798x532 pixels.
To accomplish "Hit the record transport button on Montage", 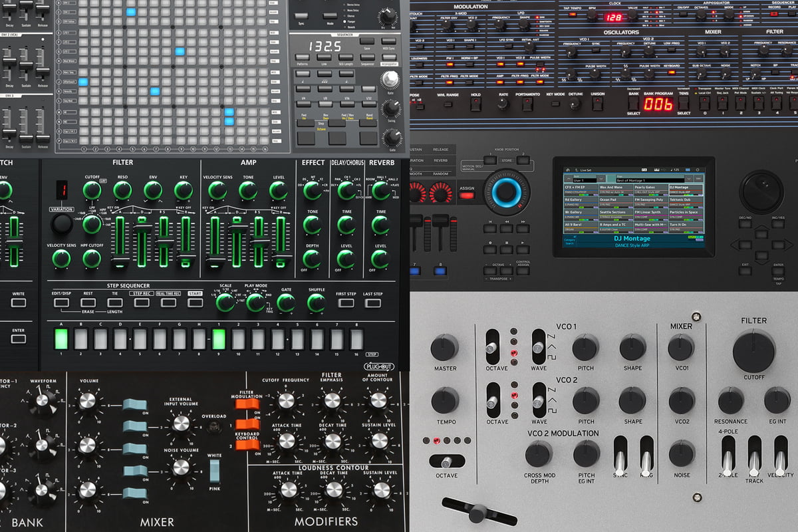I will [x=489, y=249].
